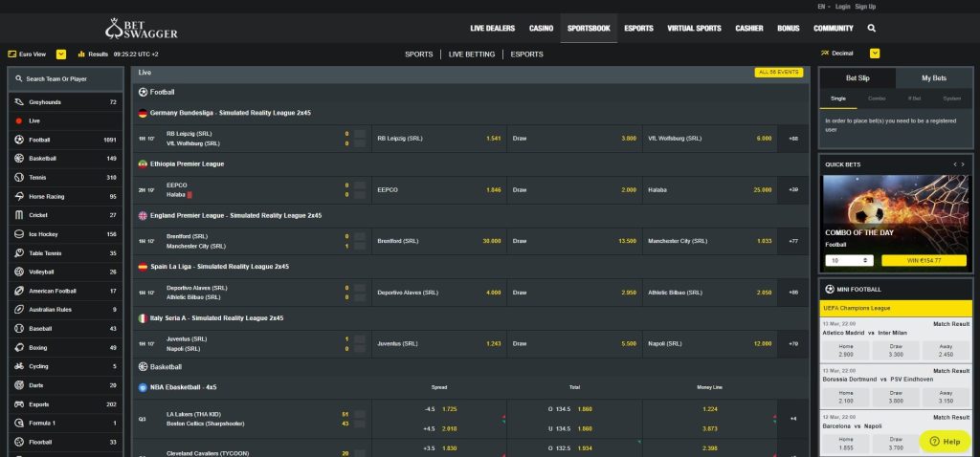Select the Basketball icon in sidebar
Viewport: 980px width, 457px height.
[19, 159]
